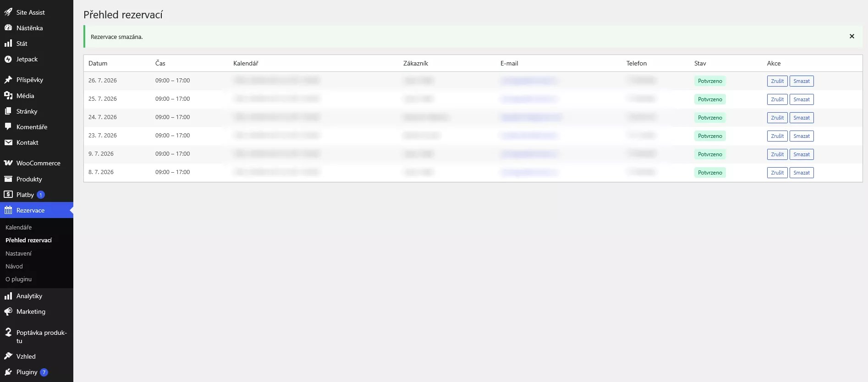Image resolution: width=868 pixels, height=382 pixels.
Task: Click the E-mail column header
Action: (x=509, y=63)
